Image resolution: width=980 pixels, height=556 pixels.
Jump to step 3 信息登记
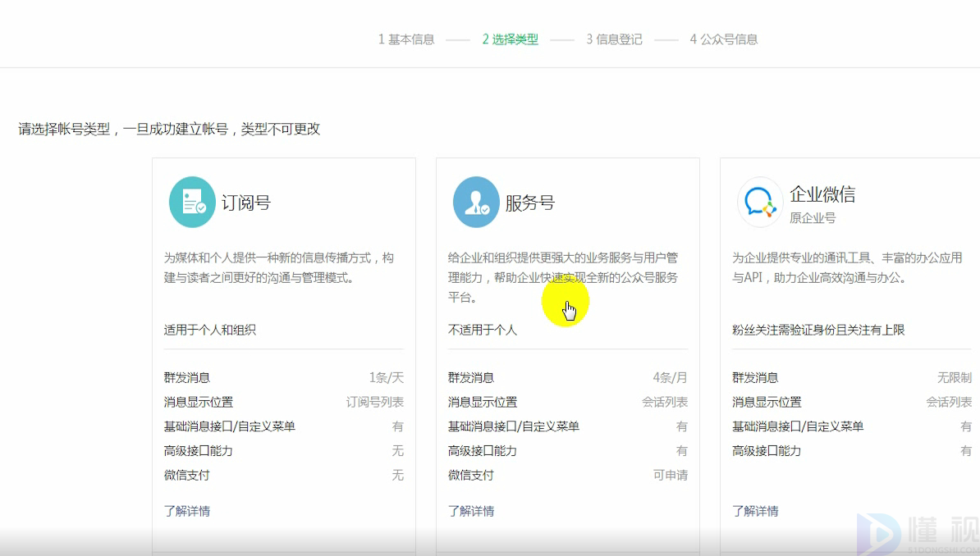click(614, 39)
